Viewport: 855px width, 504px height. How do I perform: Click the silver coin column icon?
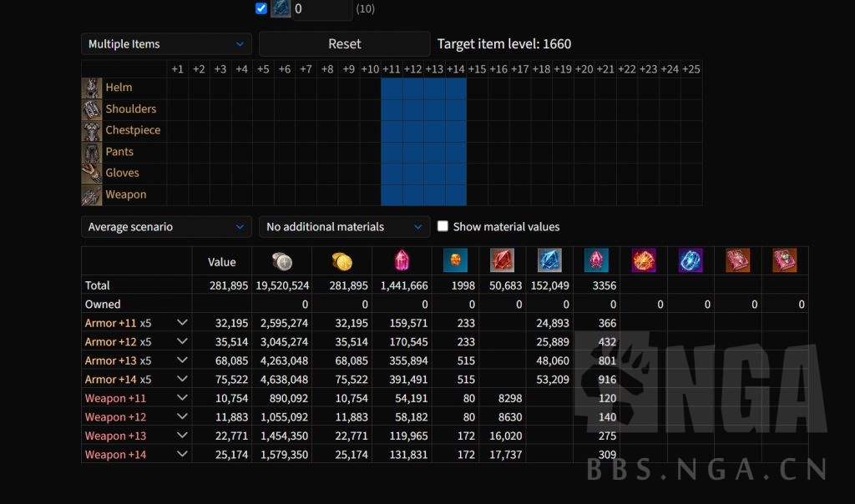tap(282, 261)
